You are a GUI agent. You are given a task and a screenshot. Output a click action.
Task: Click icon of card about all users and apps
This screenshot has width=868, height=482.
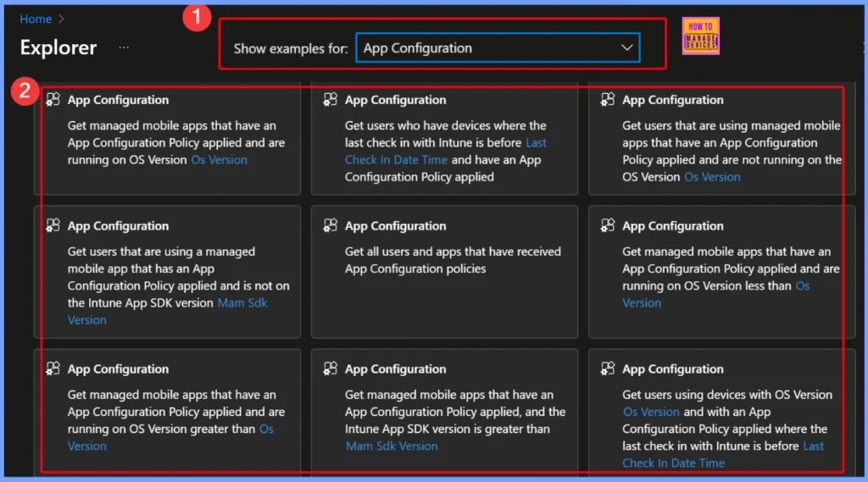tap(331, 226)
